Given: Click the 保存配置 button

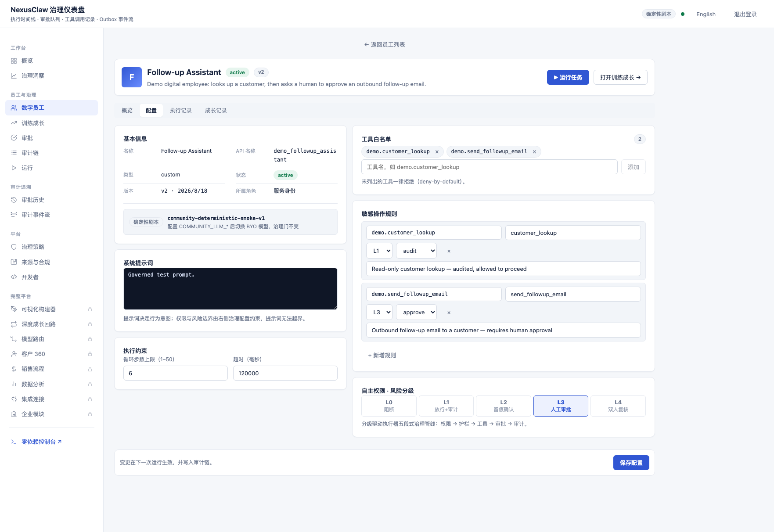Looking at the screenshot, I should [x=631, y=463].
